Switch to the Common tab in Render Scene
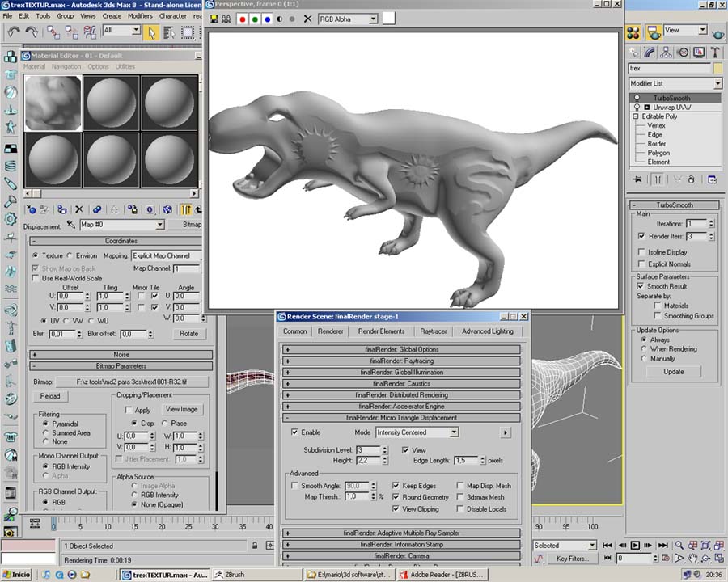 tap(294, 331)
